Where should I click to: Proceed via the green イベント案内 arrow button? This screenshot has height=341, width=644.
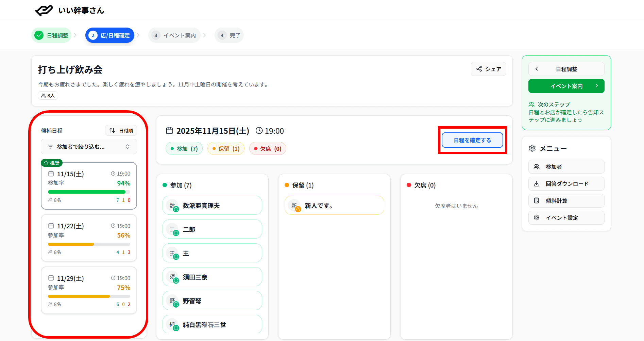click(x=566, y=86)
